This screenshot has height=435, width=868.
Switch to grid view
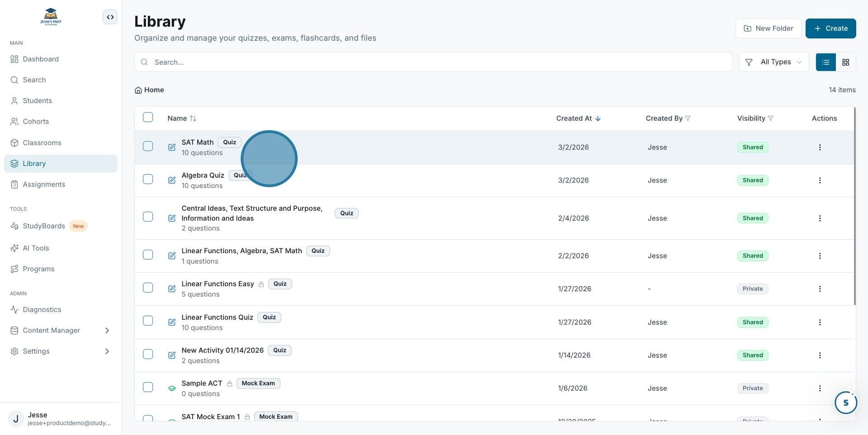[x=845, y=62]
